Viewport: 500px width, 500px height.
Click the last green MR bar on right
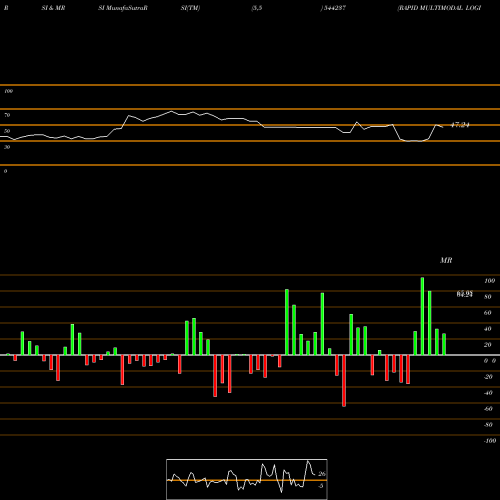pos(444,344)
